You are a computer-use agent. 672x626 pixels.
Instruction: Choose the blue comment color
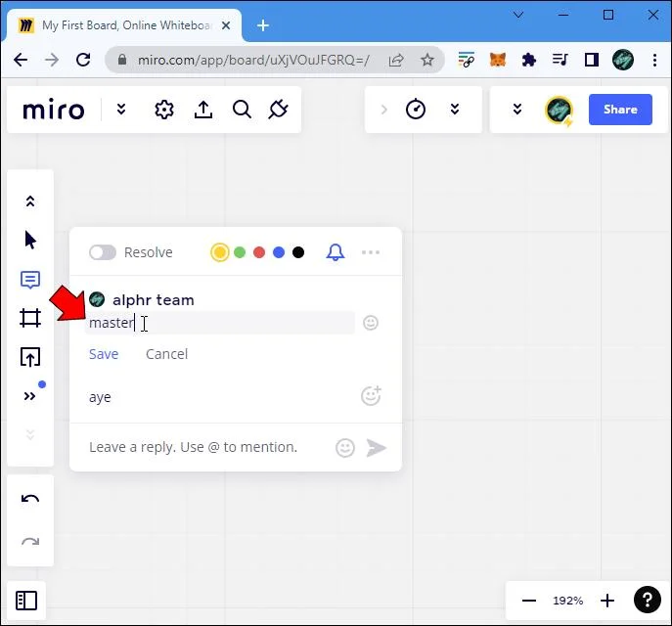pos(279,252)
